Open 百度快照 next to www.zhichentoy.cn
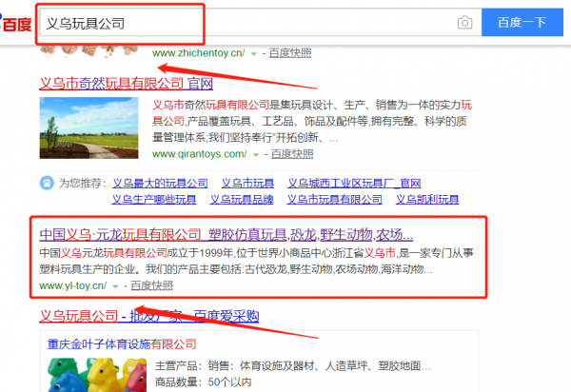The width and height of the screenshot is (571, 392). pos(290,53)
